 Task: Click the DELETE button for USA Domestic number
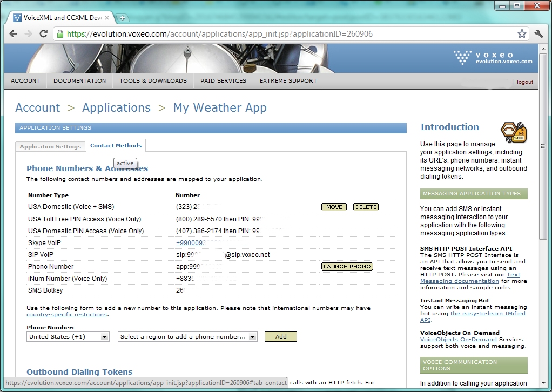(x=366, y=207)
